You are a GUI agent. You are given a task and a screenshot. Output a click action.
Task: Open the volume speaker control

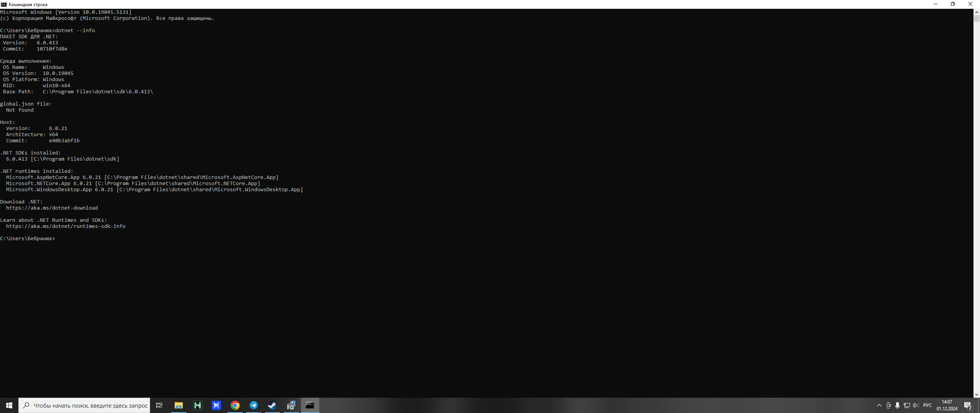915,405
